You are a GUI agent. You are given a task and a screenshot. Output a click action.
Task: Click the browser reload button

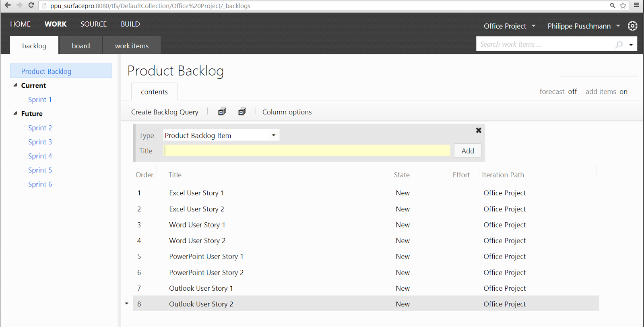31,5
